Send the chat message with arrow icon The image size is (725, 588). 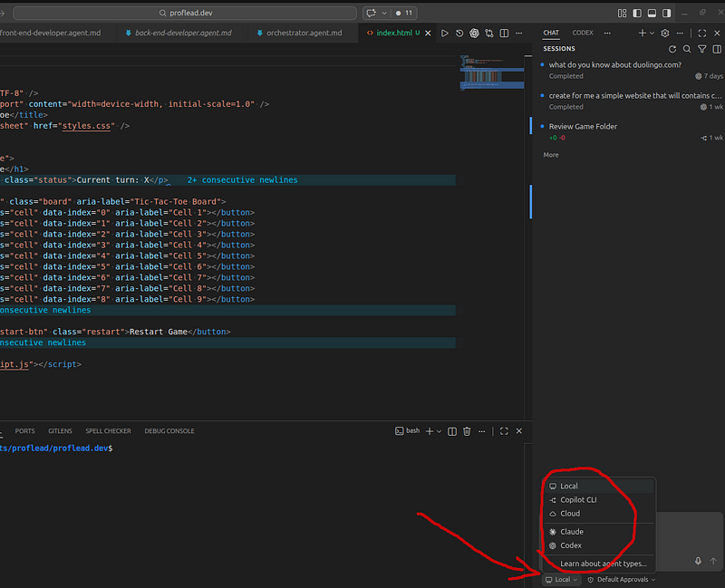pos(713,561)
